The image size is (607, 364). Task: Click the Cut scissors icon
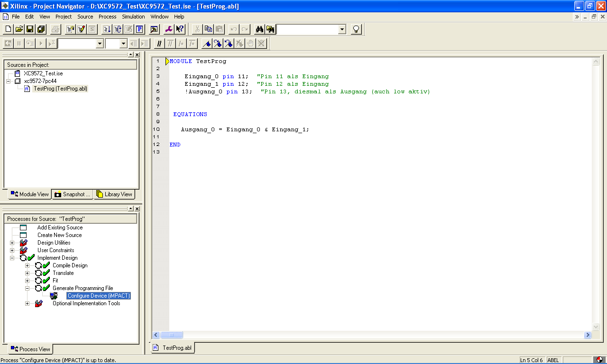[x=197, y=29]
